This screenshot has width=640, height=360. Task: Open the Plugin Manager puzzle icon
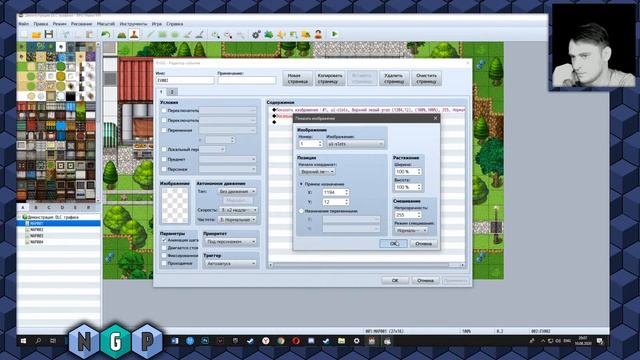(x=269, y=35)
